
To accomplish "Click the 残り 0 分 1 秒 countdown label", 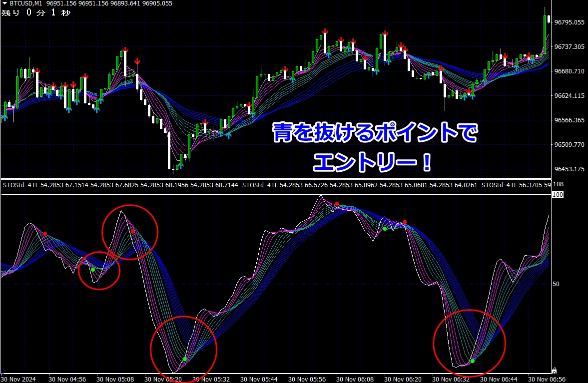I will coord(36,12).
